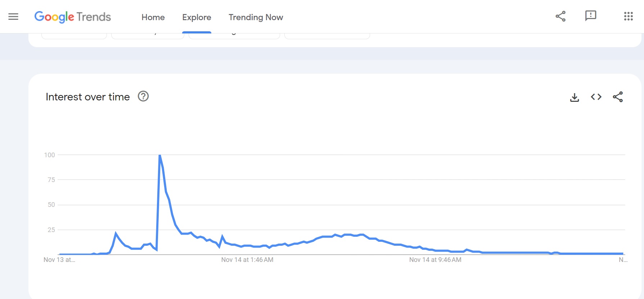Image resolution: width=644 pixels, height=299 pixels.
Task: Click help icon beside Interest over time
Action: 143,96
